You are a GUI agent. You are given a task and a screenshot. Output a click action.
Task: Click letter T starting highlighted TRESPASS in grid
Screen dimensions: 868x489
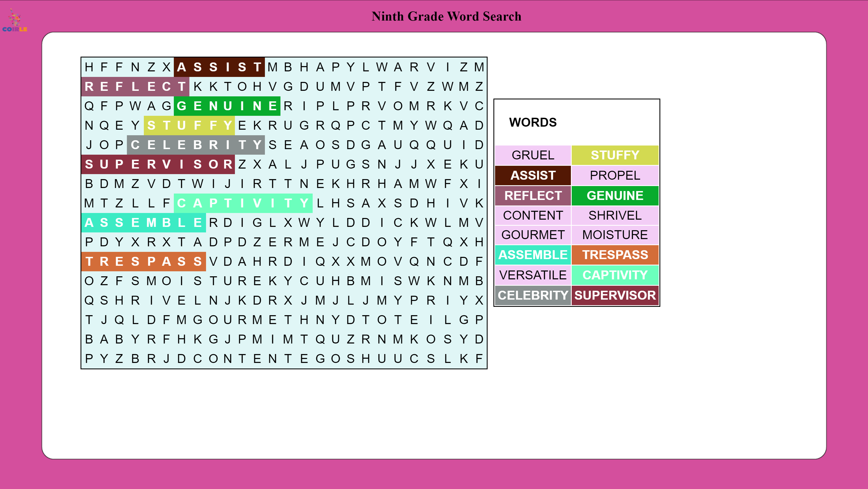[89, 262]
